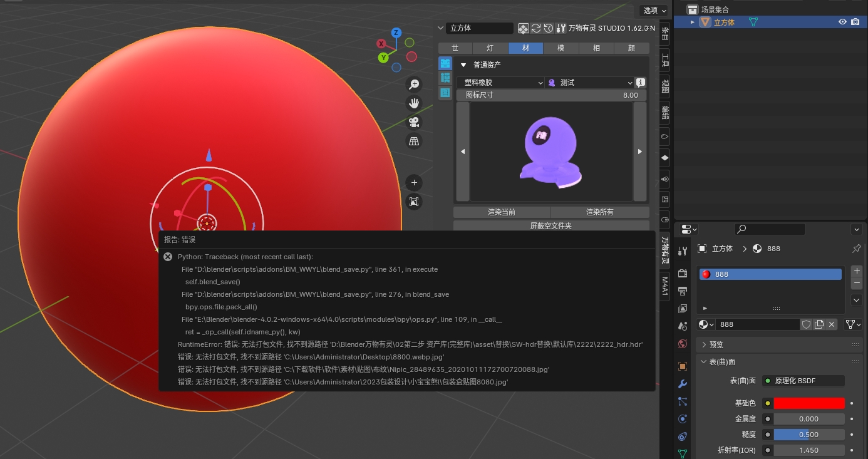Click the frame-selected icon below plus

pyautogui.click(x=413, y=202)
